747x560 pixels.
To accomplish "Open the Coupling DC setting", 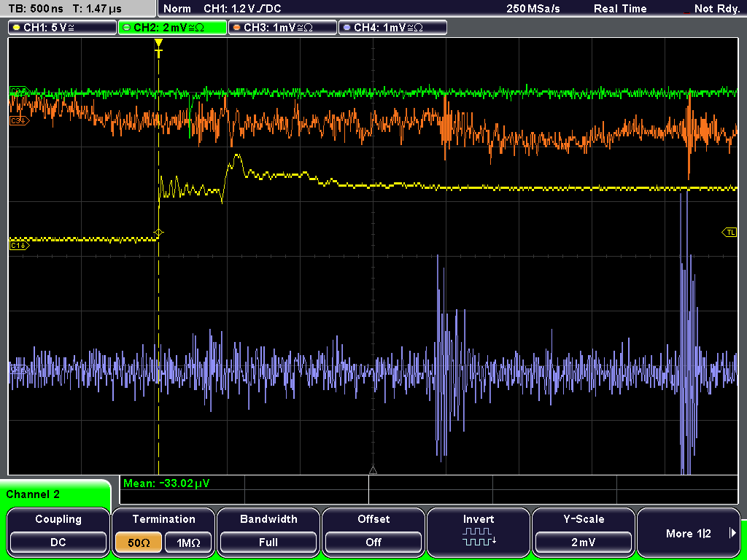I will 58,532.
